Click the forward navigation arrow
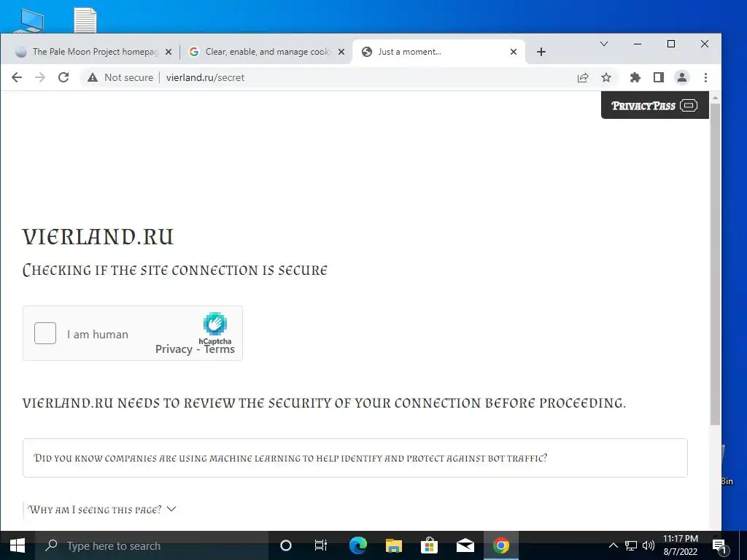This screenshot has height=560, width=747. [40, 77]
